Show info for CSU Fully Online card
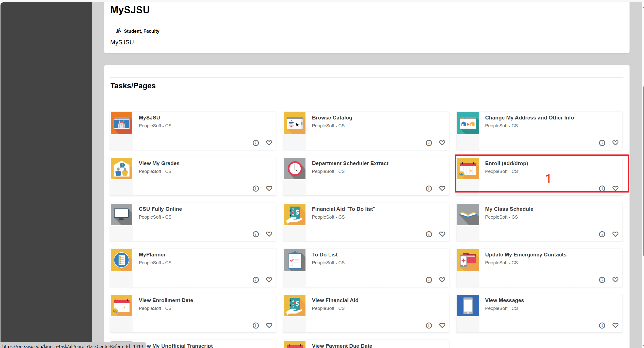Viewport: 644px width, 348px height. coord(256,234)
